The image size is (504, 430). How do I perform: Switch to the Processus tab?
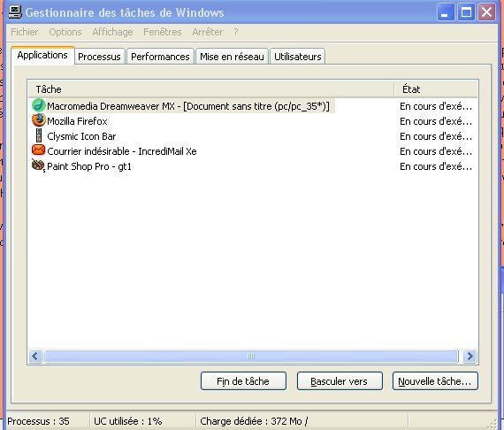(99, 57)
